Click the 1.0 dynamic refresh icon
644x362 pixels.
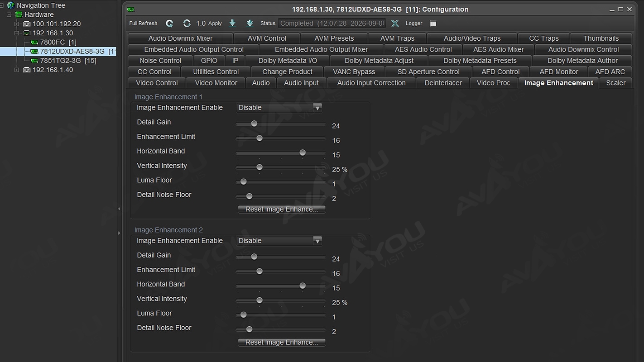[x=187, y=23]
